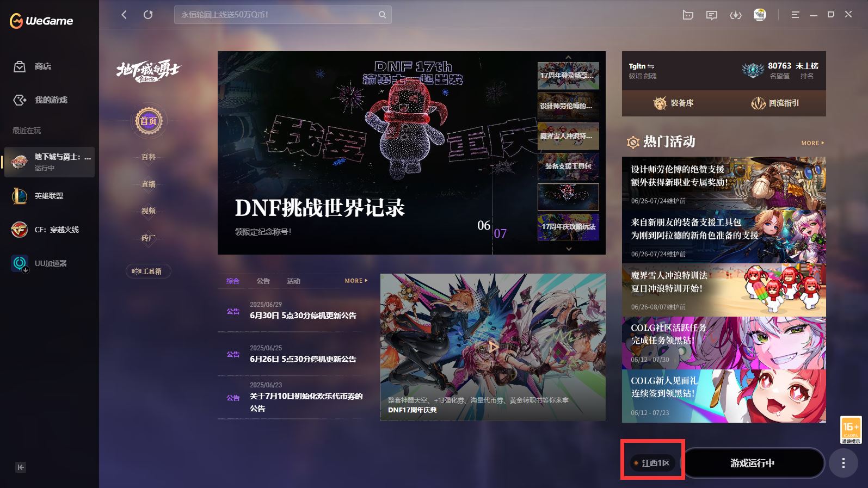Open the 江西区 server selector
The image size is (868, 488).
coord(653,463)
